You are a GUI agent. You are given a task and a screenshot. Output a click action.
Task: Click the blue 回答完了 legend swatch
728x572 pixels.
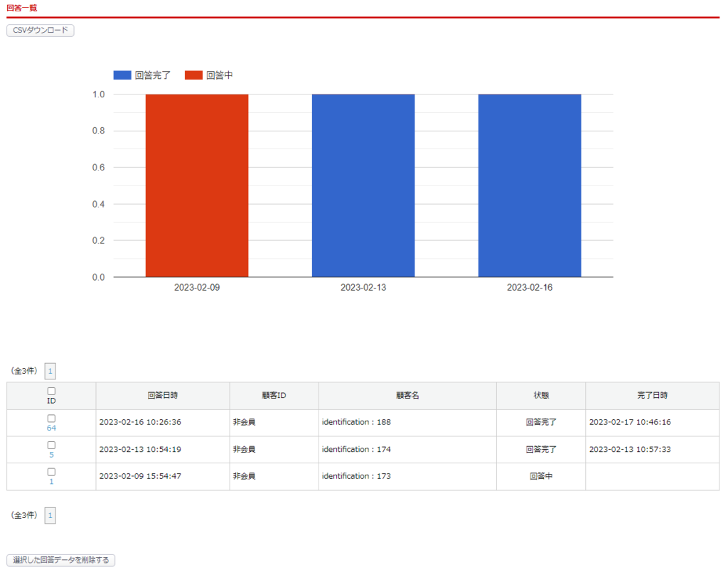tap(122, 75)
